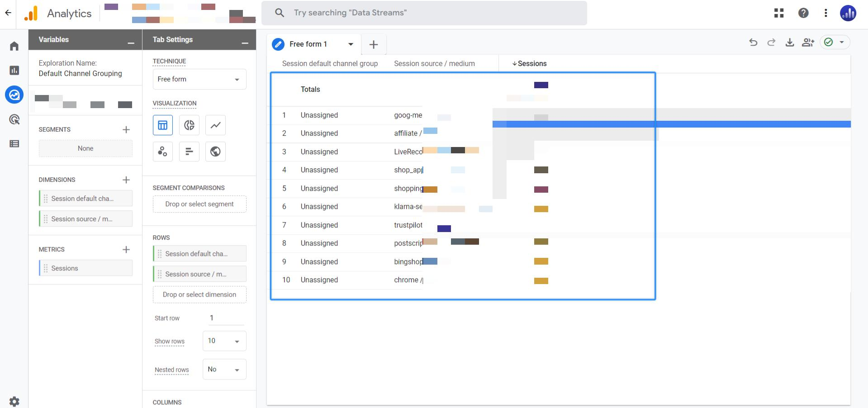The width and height of the screenshot is (868, 408).
Task: Select the table visualization toggle
Action: [x=163, y=125]
